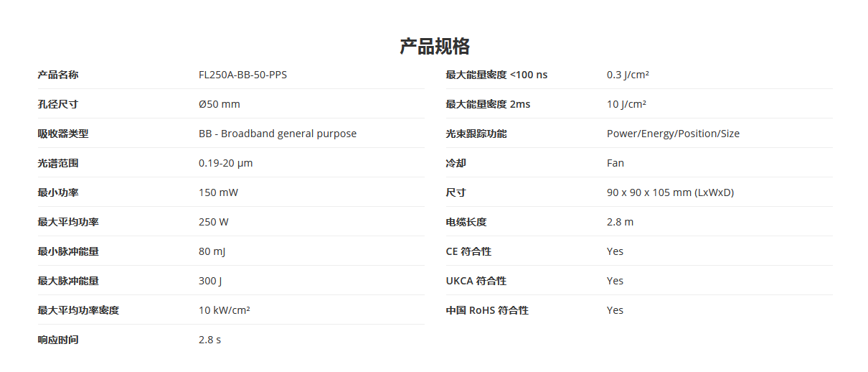Click the 最小功率 value 150 mW
The height and width of the screenshot is (372, 868).
pyautogui.click(x=220, y=192)
